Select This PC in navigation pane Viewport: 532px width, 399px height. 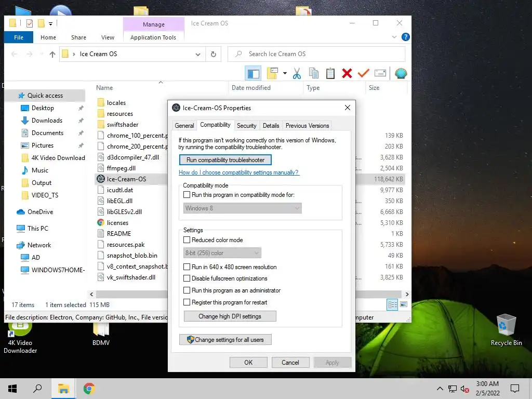[38, 229]
